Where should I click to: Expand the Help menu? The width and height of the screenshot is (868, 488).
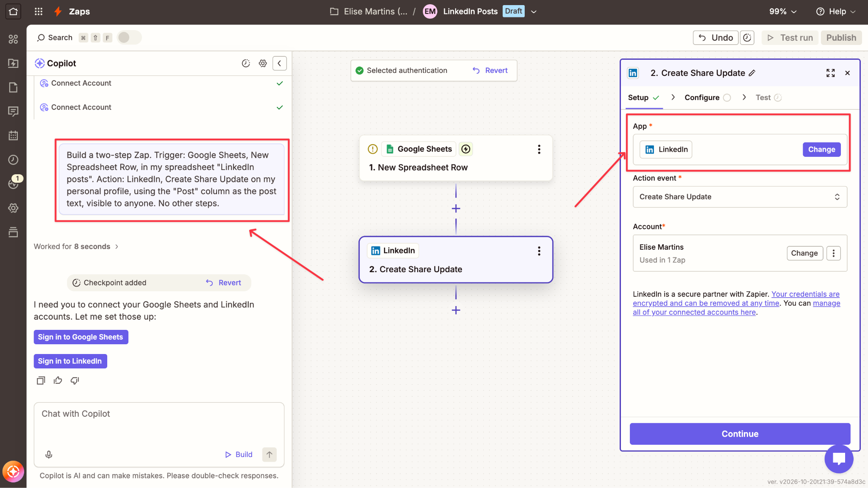pos(836,11)
